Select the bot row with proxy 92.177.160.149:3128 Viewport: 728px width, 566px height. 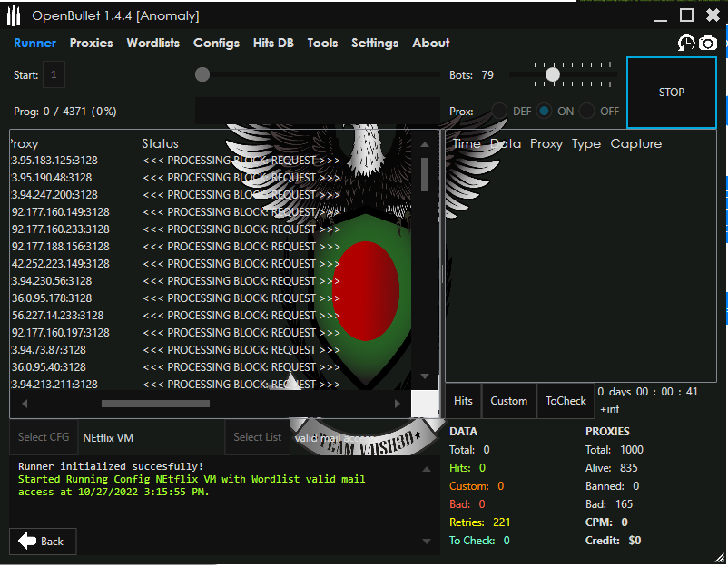(x=210, y=212)
